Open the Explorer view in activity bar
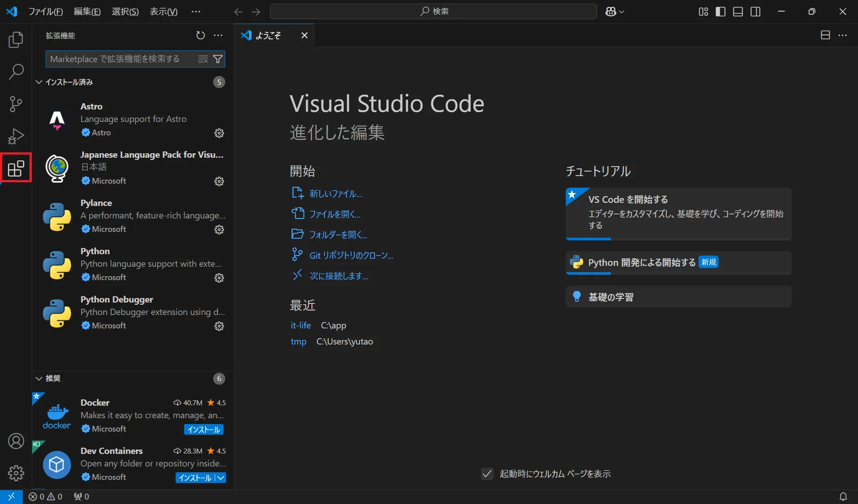858x504 pixels. click(16, 40)
